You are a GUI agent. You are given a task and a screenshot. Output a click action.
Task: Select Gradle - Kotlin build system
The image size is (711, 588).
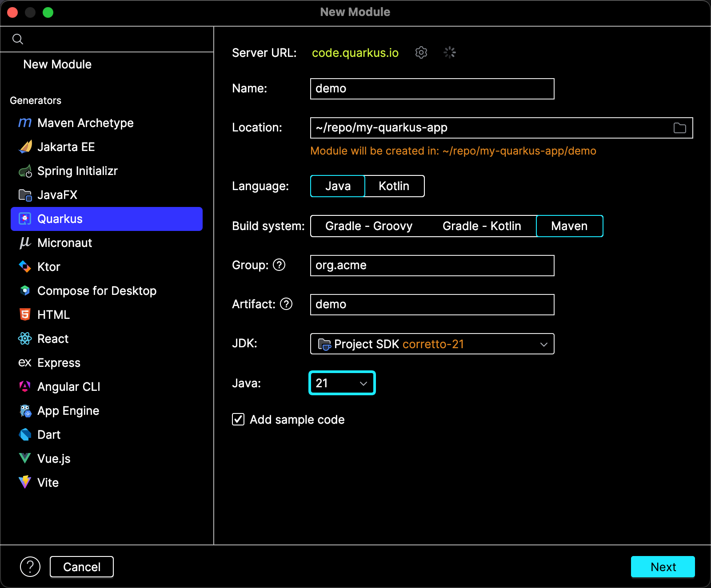pos(482,226)
